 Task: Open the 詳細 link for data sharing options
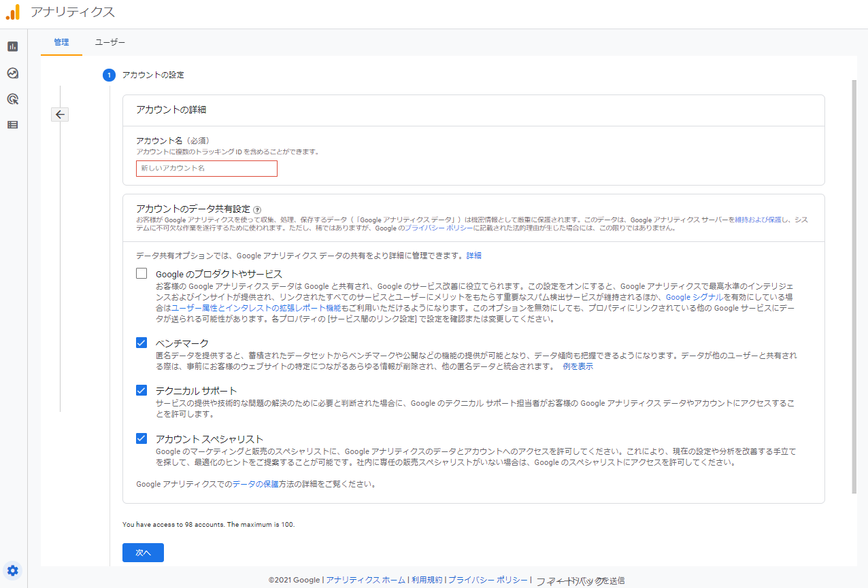point(474,256)
